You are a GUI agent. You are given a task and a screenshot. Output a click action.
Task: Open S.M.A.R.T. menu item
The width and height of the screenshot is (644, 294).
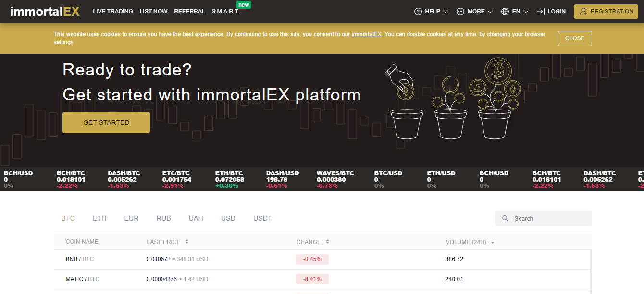pyautogui.click(x=225, y=12)
